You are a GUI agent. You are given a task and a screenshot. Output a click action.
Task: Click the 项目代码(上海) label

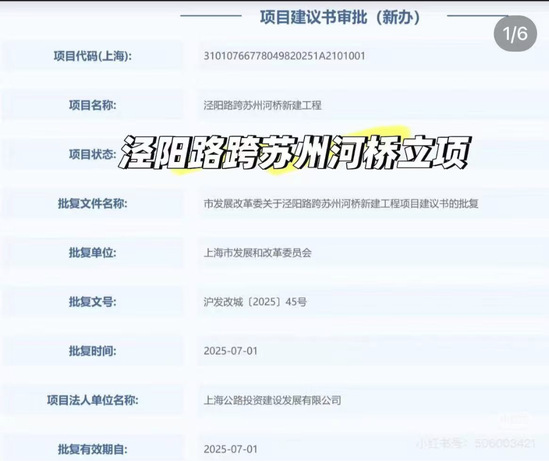tap(93, 56)
